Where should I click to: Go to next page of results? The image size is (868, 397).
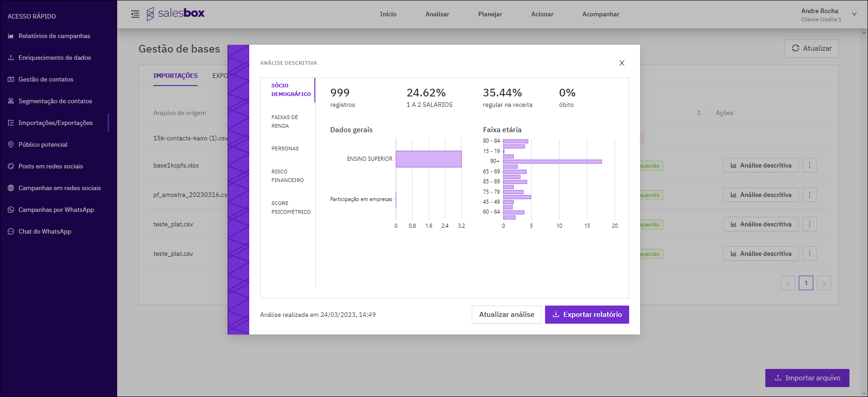point(824,283)
